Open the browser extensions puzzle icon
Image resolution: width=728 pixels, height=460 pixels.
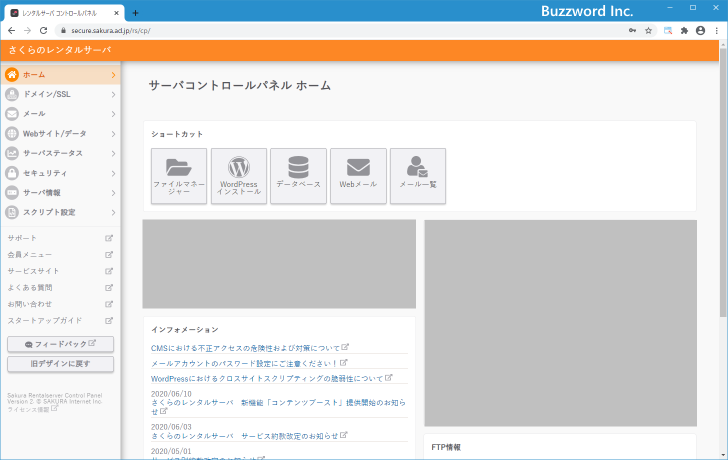pyautogui.click(x=684, y=31)
